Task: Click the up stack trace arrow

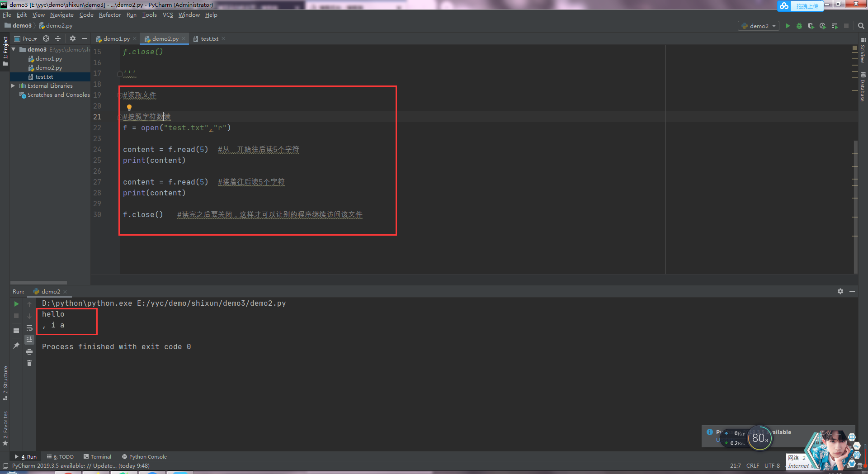Action: coord(29,304)
